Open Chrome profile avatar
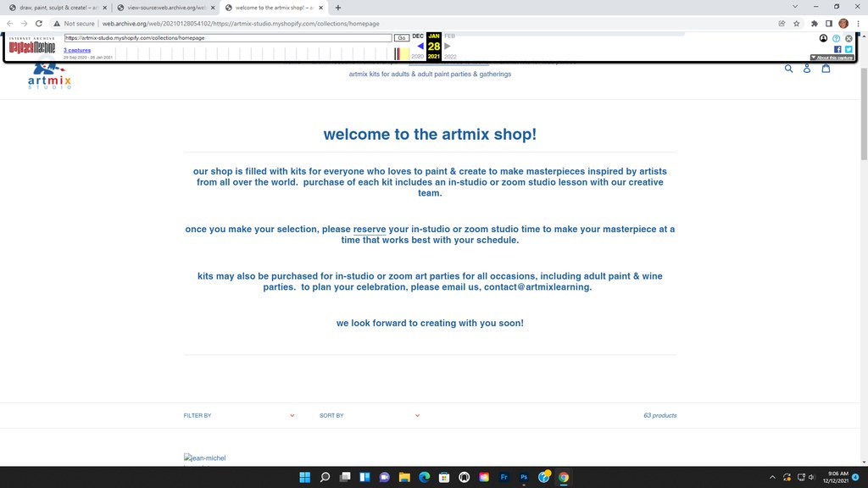868x488 pixels. (x=843, y=23)
